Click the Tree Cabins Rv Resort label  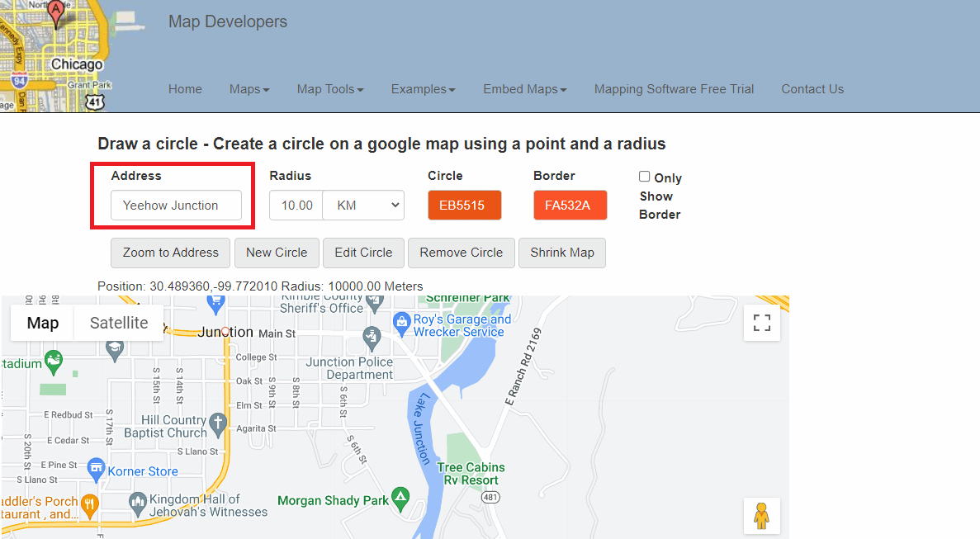471,474
